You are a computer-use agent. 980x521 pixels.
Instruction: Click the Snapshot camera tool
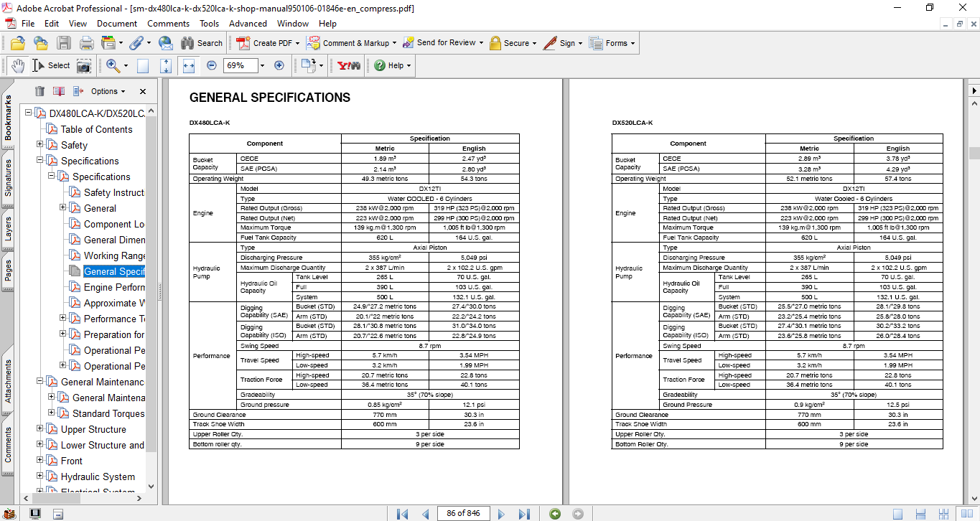coord(84,65)
